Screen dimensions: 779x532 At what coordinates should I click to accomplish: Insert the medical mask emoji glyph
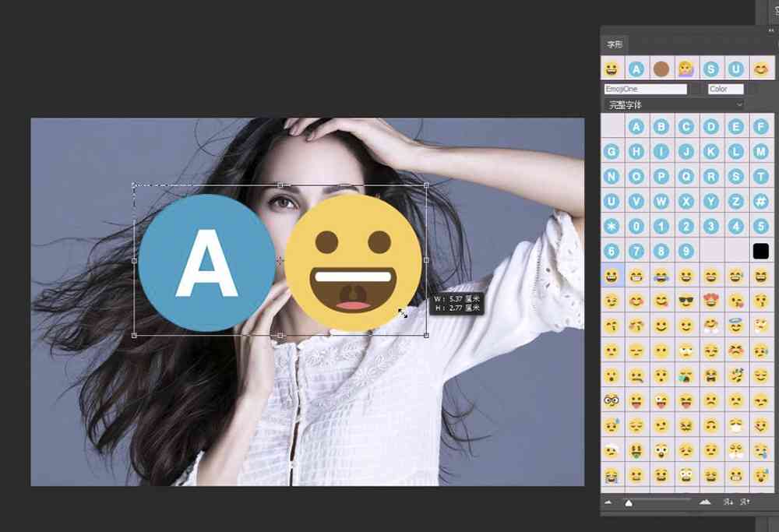(x=736, y=425)
